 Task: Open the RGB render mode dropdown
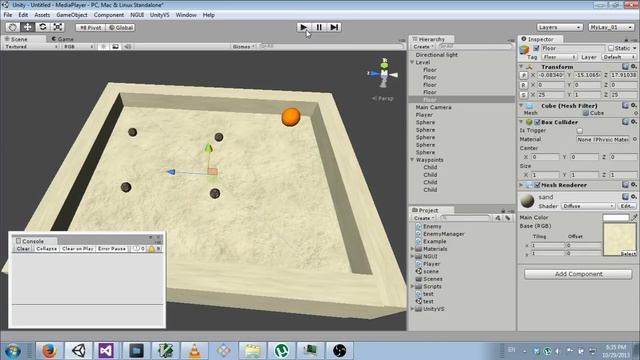tap(78, 47)
